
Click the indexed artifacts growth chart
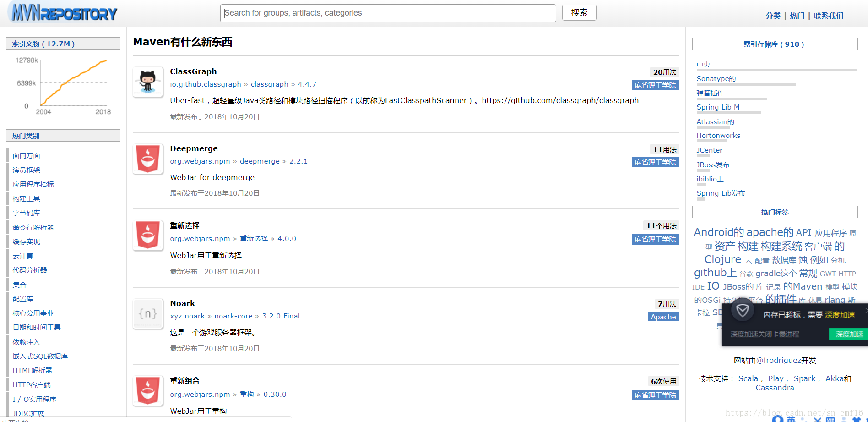[63, 86]
